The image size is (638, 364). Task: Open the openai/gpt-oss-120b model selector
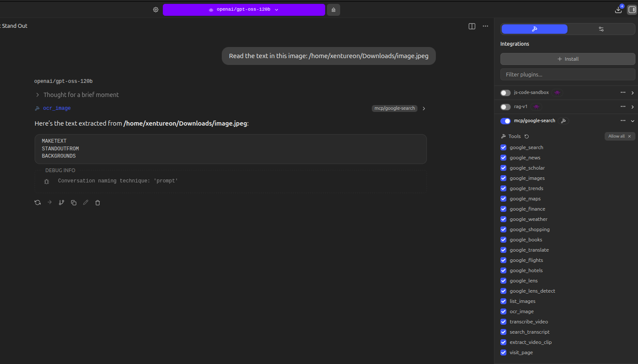pyautogui.click(x=244, y=9)
